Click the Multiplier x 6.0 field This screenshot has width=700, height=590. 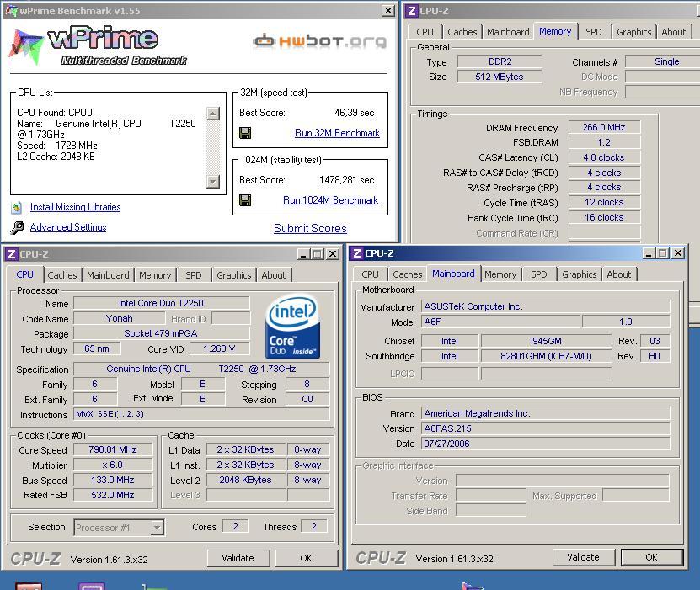[x=113, y=465]
